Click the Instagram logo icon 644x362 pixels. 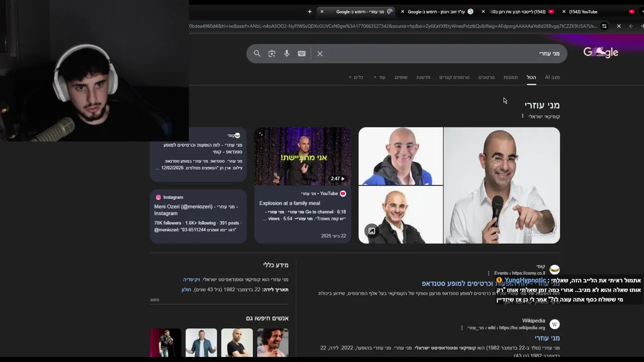(x=158, y=197)
